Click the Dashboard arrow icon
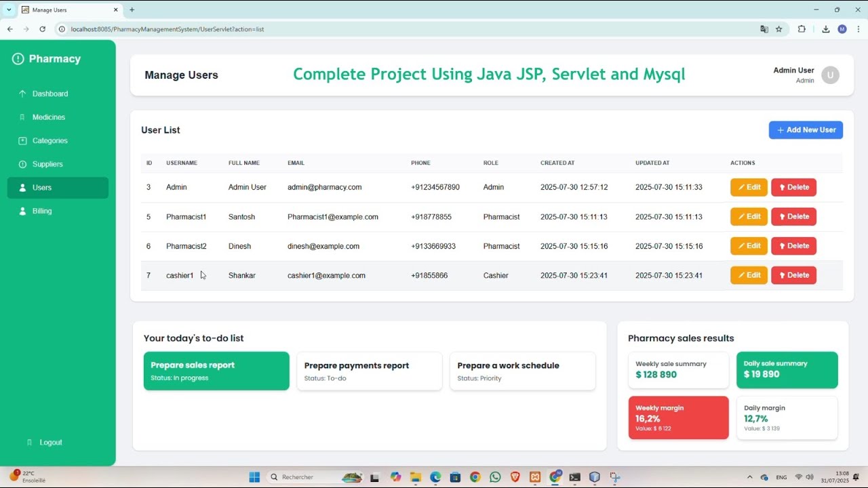 (22, 94)
